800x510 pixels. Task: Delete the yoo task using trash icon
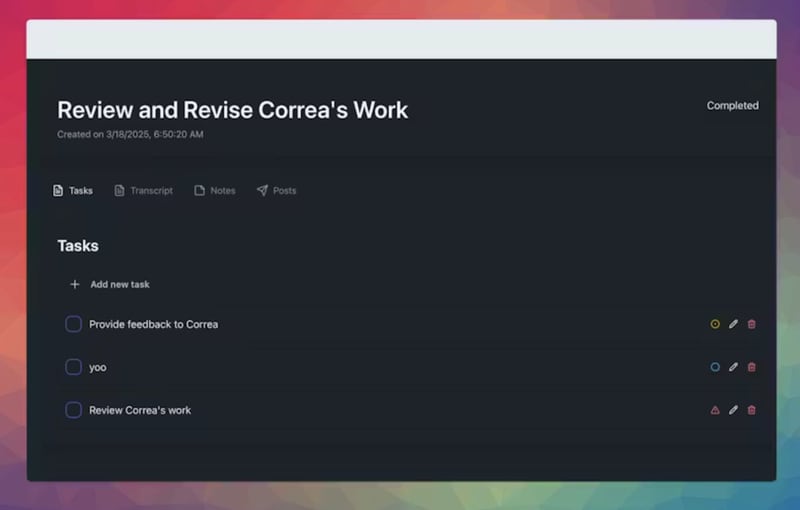point(752,367)
